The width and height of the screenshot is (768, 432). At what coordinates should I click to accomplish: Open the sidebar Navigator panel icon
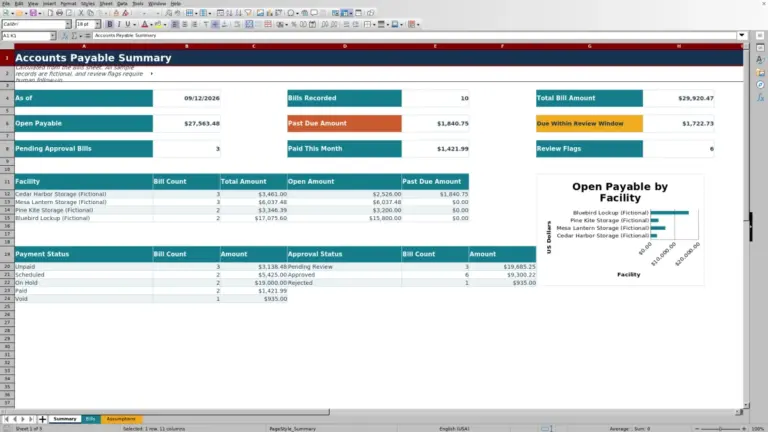point(760,85)
